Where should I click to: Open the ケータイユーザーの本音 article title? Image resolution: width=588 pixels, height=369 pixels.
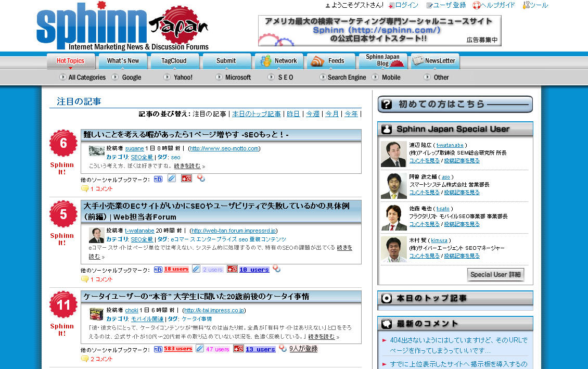(196, 296)
